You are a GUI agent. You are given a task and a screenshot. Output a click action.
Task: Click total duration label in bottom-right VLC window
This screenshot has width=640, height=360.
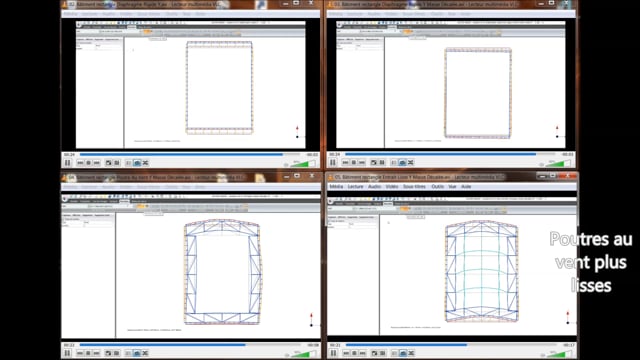569,345
